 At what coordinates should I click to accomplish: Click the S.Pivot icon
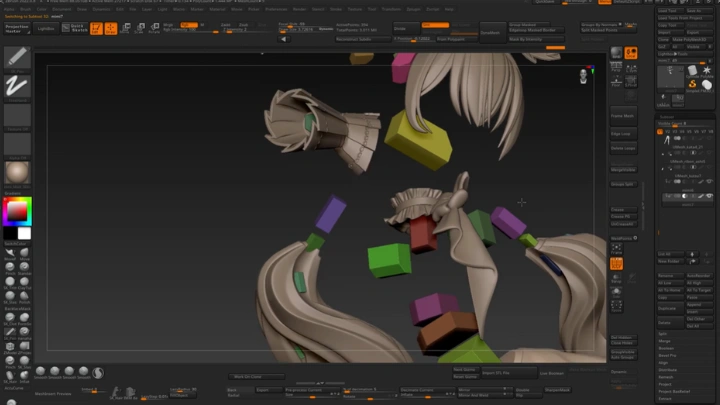coord(631,82)
